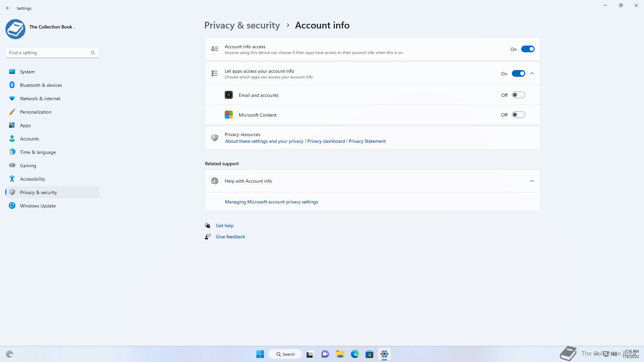
Task: Click the Get help chat icon
Action: [x=208, y=226]
